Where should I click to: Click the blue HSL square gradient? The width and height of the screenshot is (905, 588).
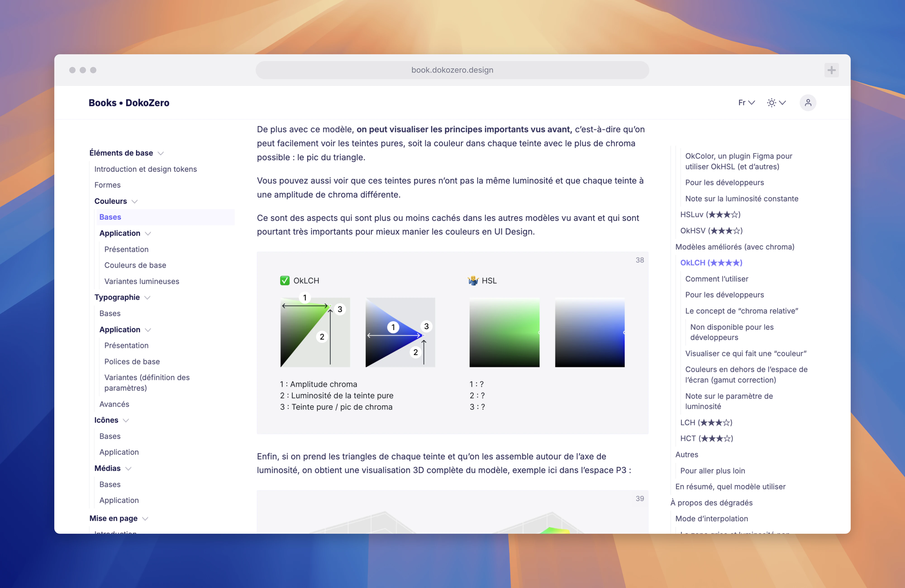pyautogui.click(x=590, y=333)
